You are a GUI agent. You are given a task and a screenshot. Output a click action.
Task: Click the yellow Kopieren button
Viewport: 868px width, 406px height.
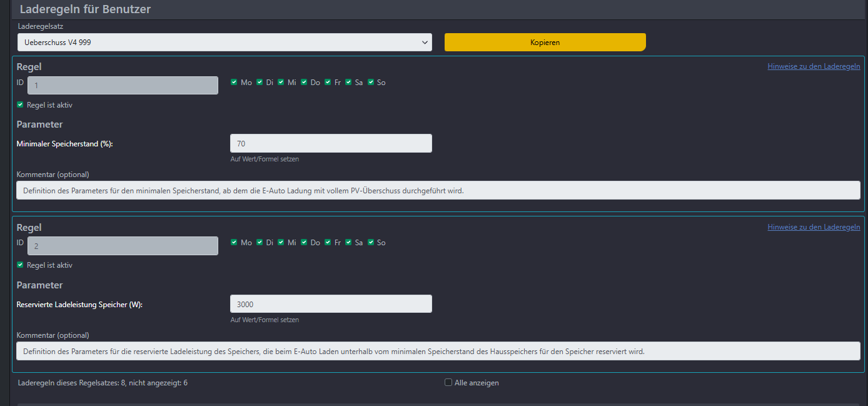(545, 43)
